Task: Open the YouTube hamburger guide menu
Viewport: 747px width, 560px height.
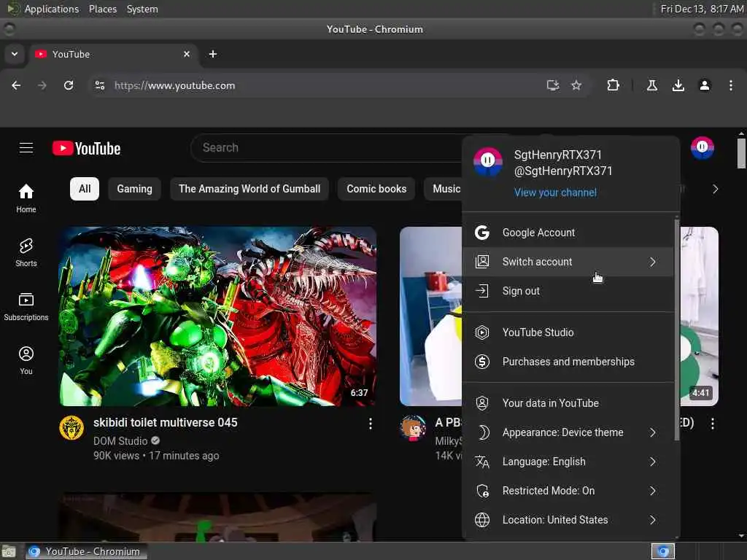Action: pyautogui.click(x=26, y=148)
